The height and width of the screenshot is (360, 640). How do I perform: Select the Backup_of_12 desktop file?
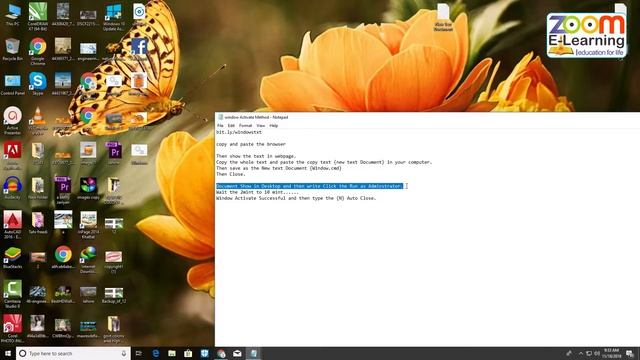tap(114, 295)
